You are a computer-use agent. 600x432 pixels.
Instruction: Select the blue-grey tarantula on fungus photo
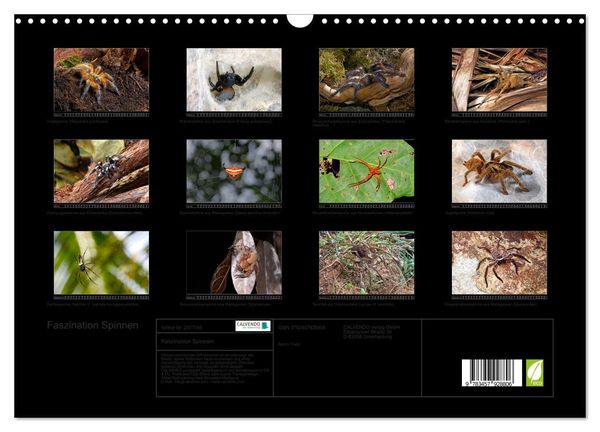click(367, 80)
